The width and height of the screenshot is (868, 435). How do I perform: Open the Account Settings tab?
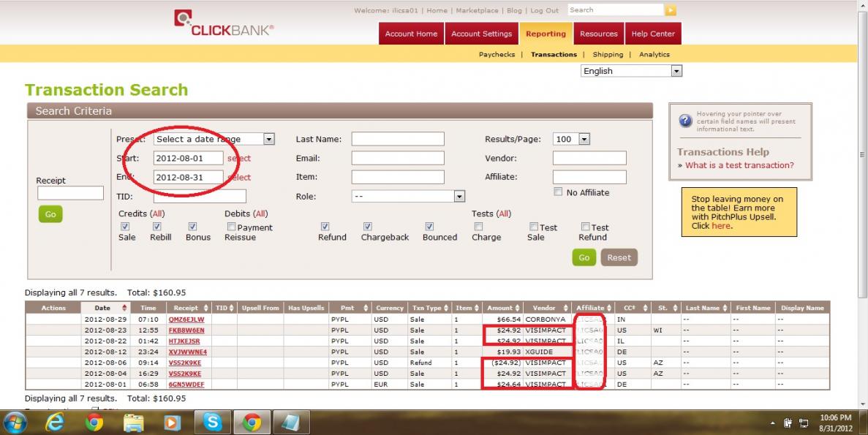[482, 34]
